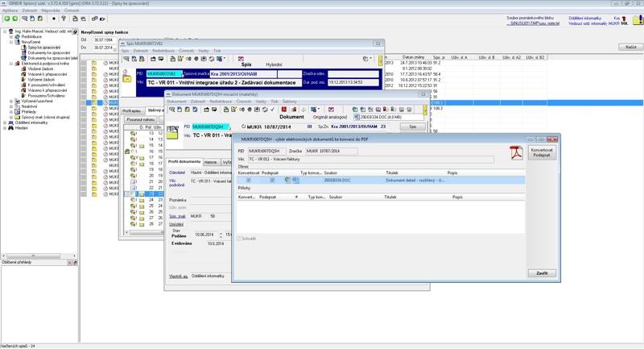
Task: Open Nápověda menu in main menu bar
Action: (51, 10)
